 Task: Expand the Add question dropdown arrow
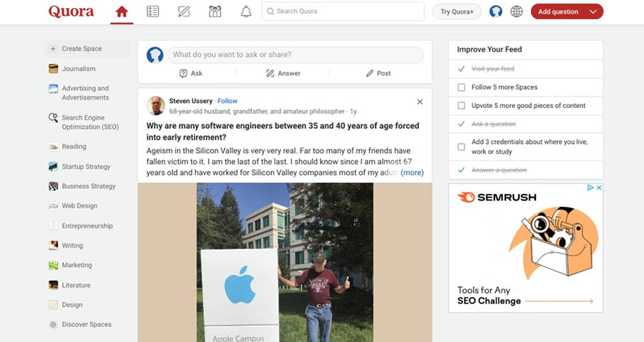tap(592, 11)
